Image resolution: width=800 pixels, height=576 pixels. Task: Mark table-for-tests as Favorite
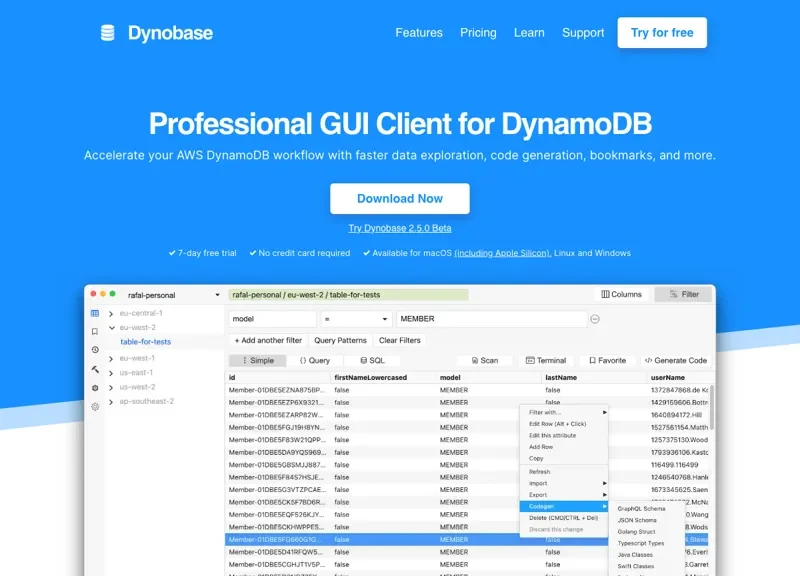(x=609, y=360)
